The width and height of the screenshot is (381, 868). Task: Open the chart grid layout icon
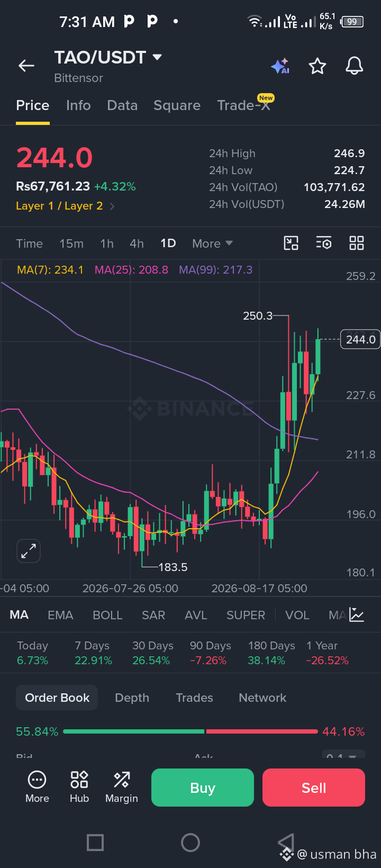click(x=357, y=243)
